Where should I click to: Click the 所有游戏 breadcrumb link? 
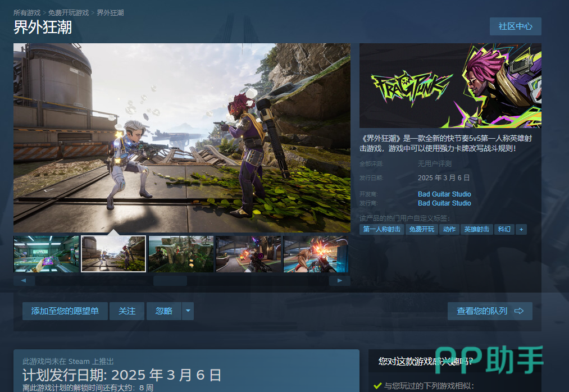[27, 13]
